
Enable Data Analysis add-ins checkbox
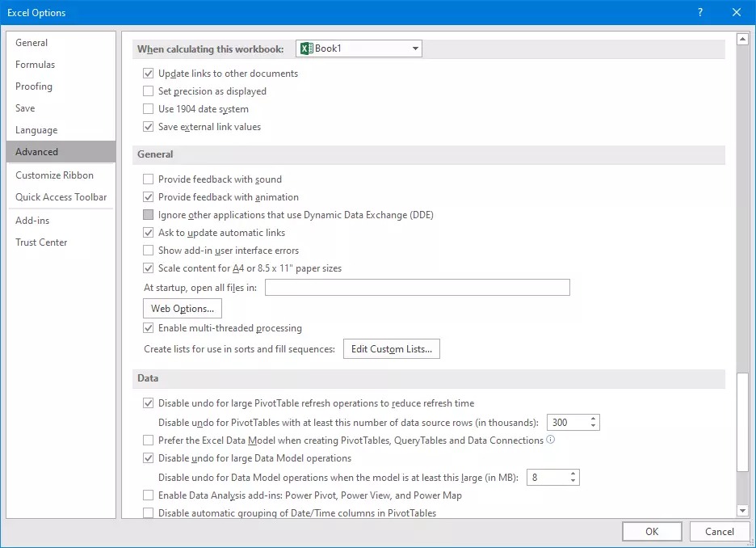149,495
